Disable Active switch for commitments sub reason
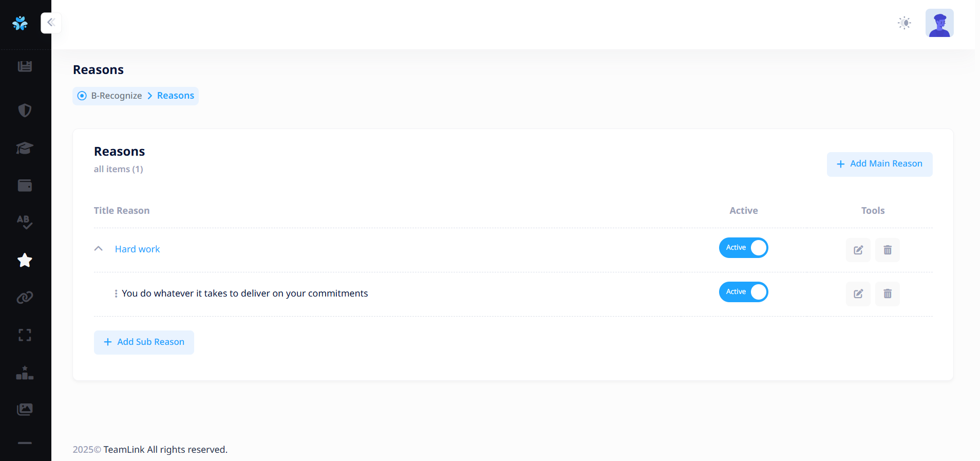980x461 pixels. point(743,292)
